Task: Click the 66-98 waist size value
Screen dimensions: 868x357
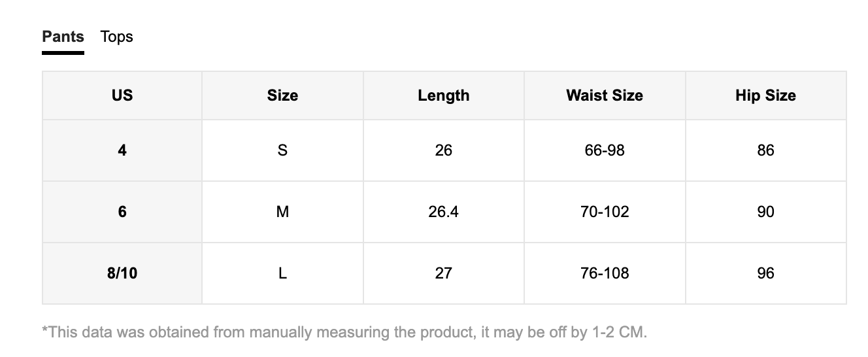Action: point(605,150)
